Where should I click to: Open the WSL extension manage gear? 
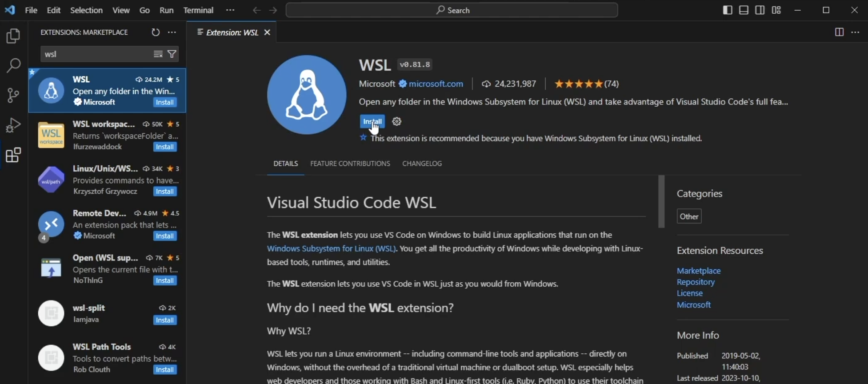(397, 121)
